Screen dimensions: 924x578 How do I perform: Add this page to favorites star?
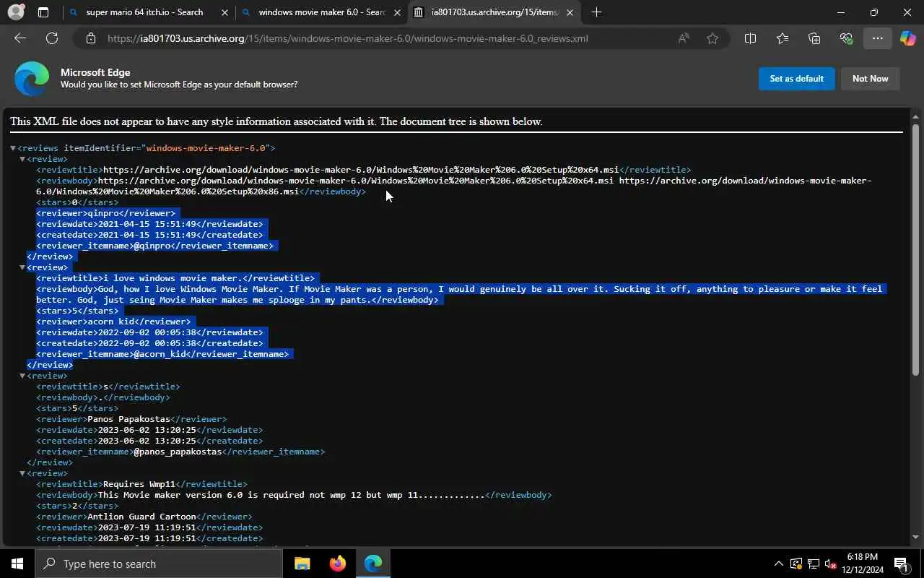tap(712, 38)
